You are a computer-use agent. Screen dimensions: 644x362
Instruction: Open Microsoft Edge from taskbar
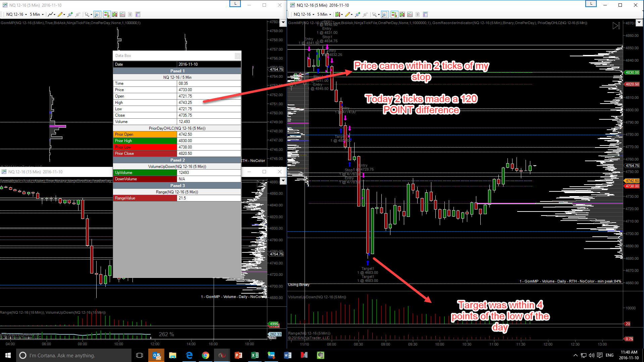click(x=189, y=355)
